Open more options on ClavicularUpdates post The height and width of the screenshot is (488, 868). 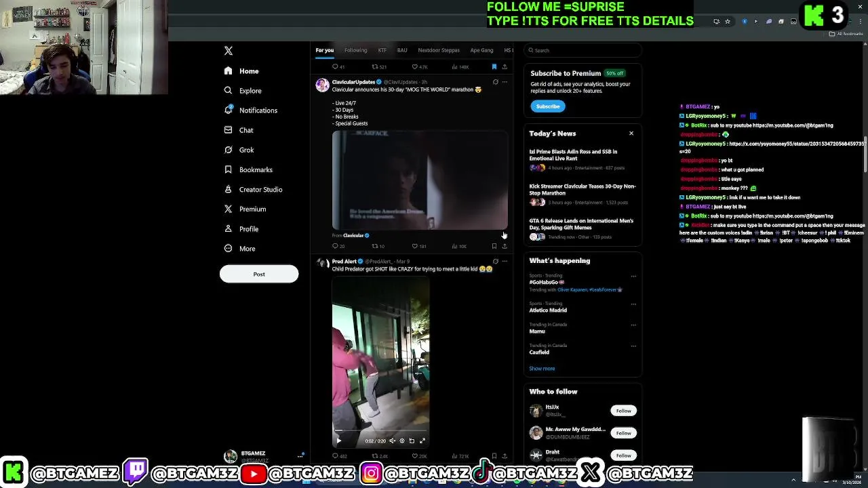505,82
